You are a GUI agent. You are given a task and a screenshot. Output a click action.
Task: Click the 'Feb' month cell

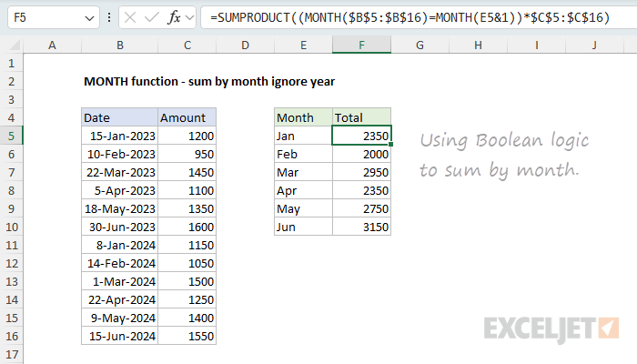point(303,154)
